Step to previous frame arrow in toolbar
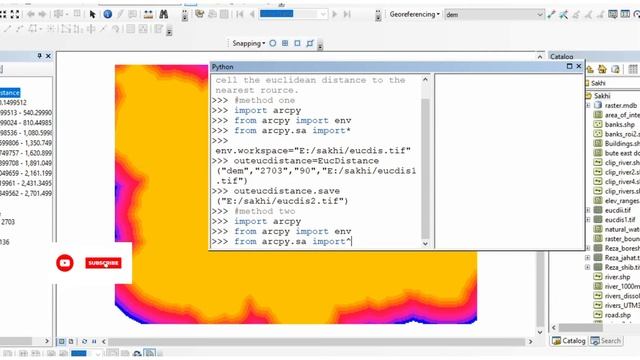Viewport: 640px width, 360px height. click(x=252, y=14)
